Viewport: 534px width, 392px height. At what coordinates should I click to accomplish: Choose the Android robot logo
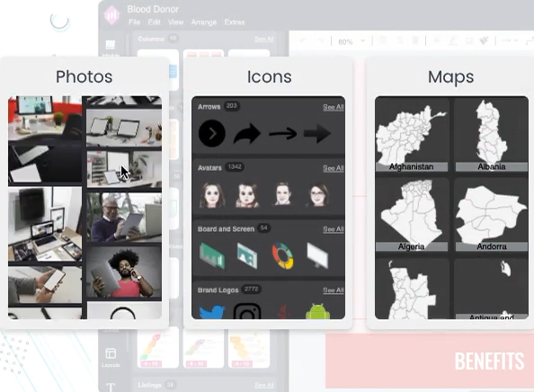pos(317,311)
